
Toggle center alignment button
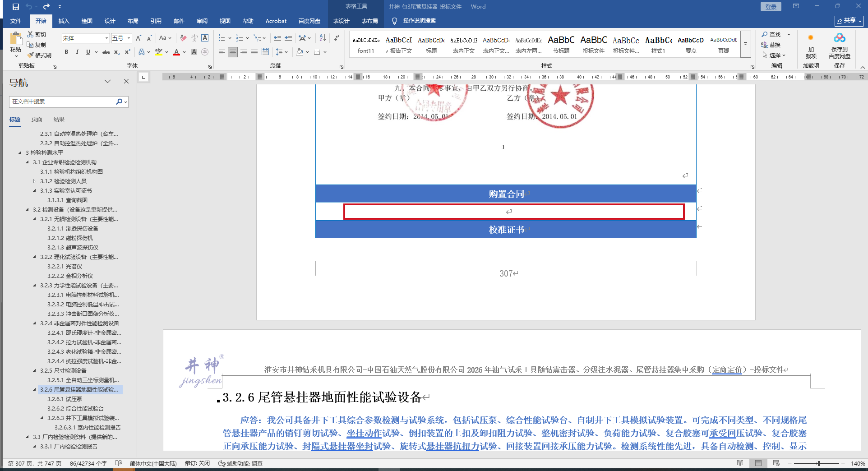point(233,52)
